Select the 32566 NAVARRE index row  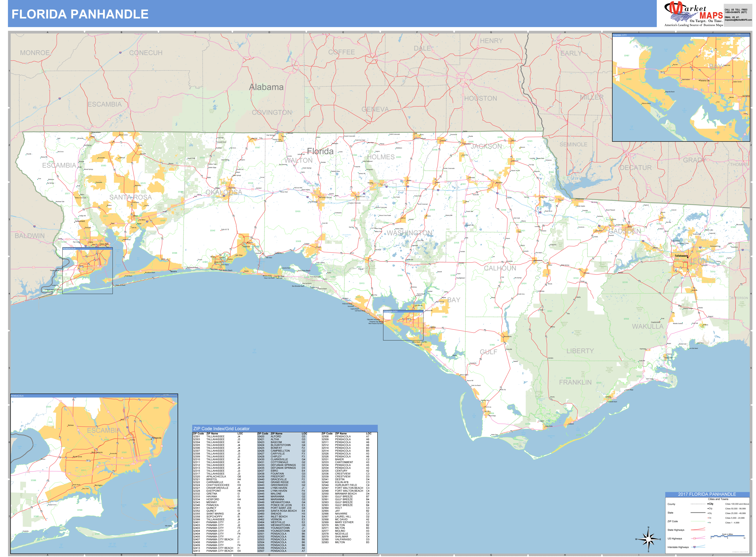click(345, 514)
